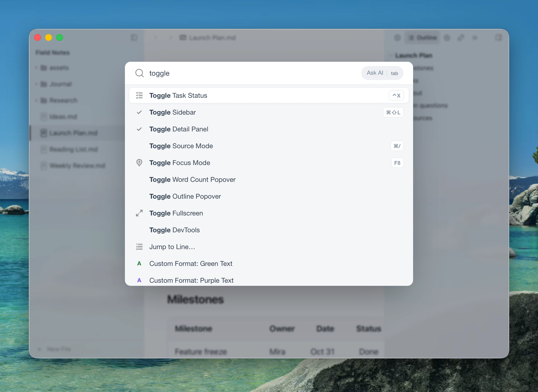The width and height of the screenshot is (538, 392).
Task: Click the right panel toggle icon in toolbar
Action: click(x=498, y=37)
